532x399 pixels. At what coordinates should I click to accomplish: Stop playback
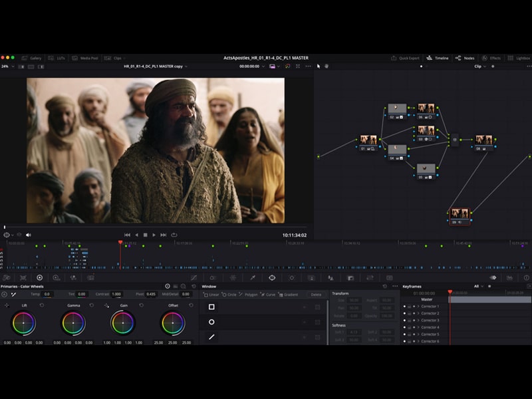[145, 235]
